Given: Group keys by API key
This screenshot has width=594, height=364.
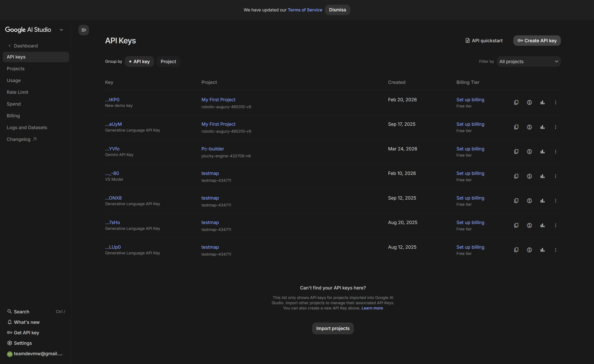Looking at the screenshot, I should pyautogui.click(x=139, y=61).
